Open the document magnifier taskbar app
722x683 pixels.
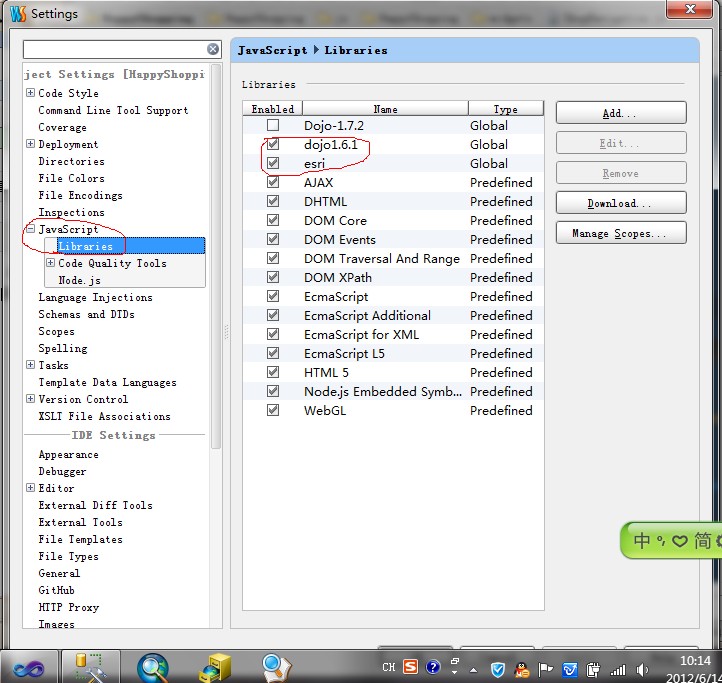coord(277,668)
